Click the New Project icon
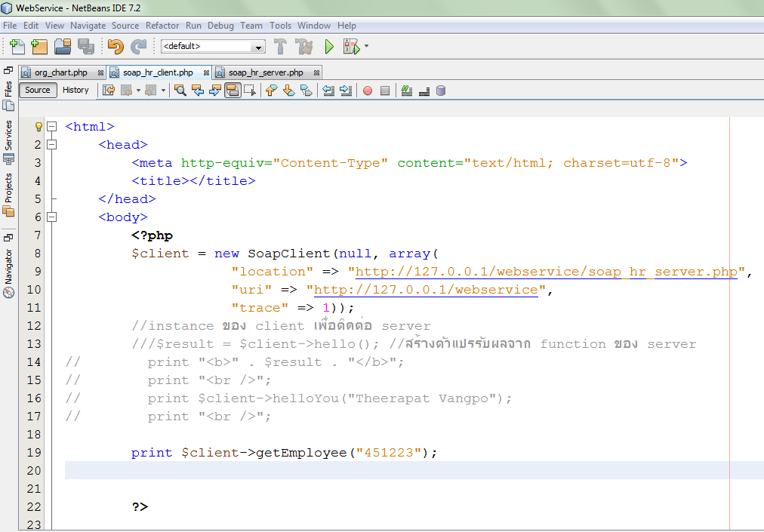 pos(39,47)
